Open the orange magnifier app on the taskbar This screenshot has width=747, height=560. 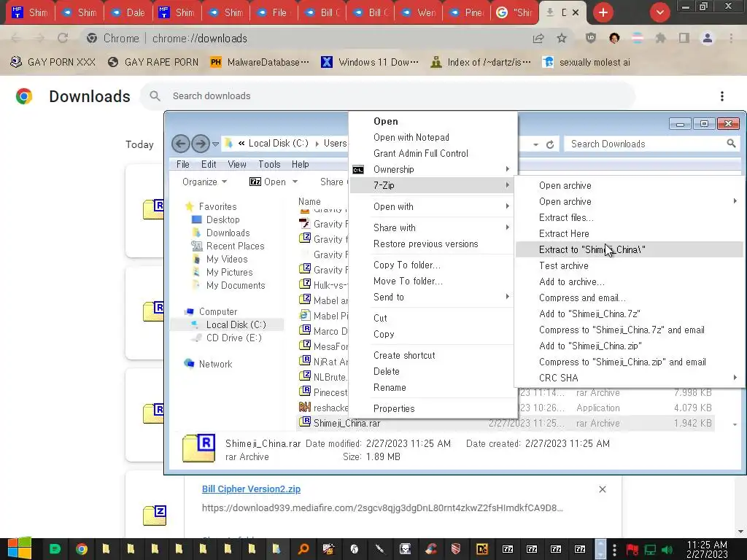click(x=303, y=549)
